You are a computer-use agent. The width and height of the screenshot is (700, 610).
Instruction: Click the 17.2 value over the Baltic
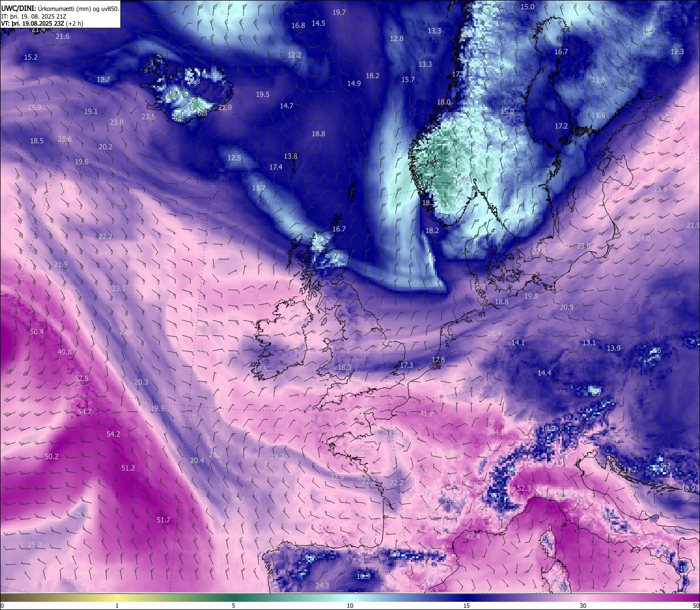pos(562,126)
